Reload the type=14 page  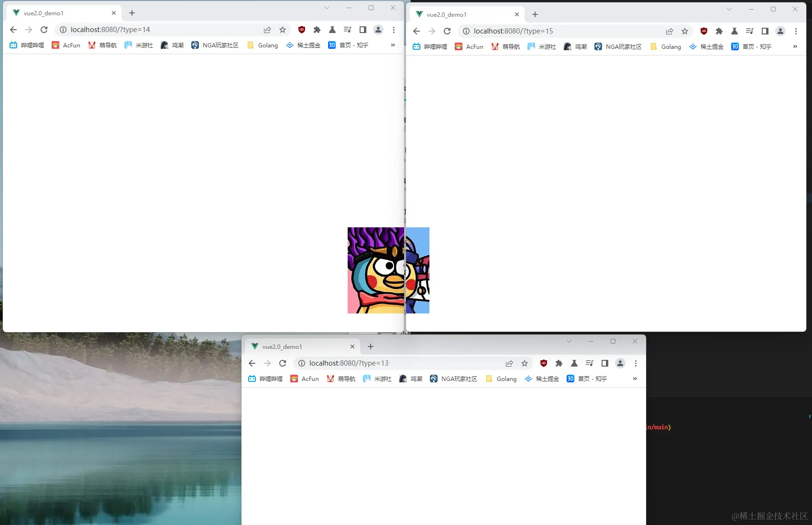pyautogui.click(x=44, y=29)
